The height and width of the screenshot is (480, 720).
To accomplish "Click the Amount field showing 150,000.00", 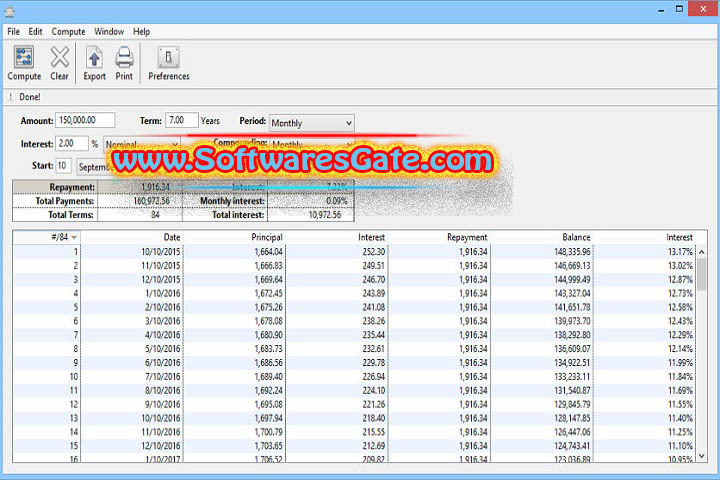I will pos(85,120).
